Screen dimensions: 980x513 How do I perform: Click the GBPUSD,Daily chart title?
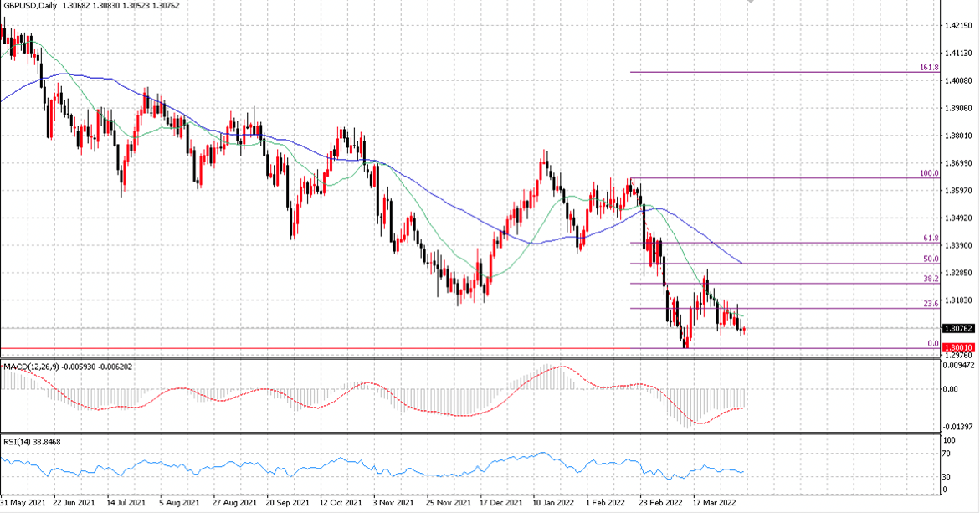[30, 6]
